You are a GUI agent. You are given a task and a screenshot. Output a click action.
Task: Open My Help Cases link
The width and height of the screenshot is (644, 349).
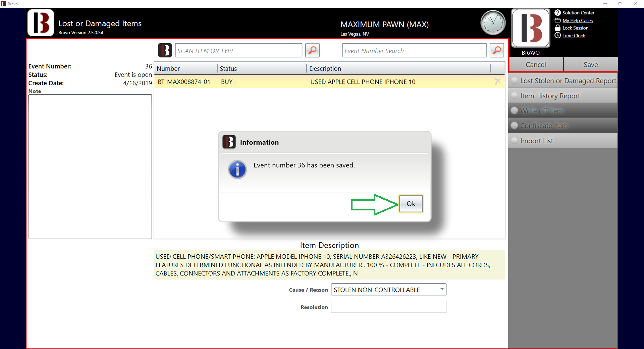point(578,20)
